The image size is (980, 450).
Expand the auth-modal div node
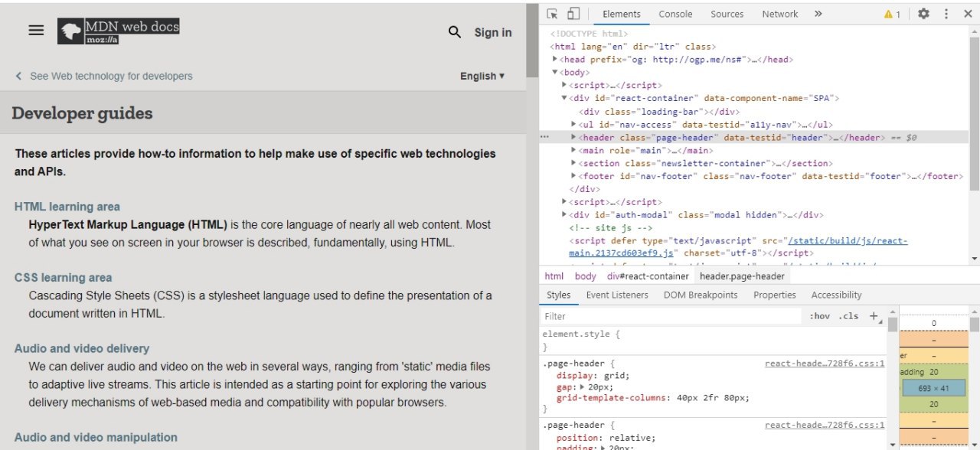(x=564, y=215)
